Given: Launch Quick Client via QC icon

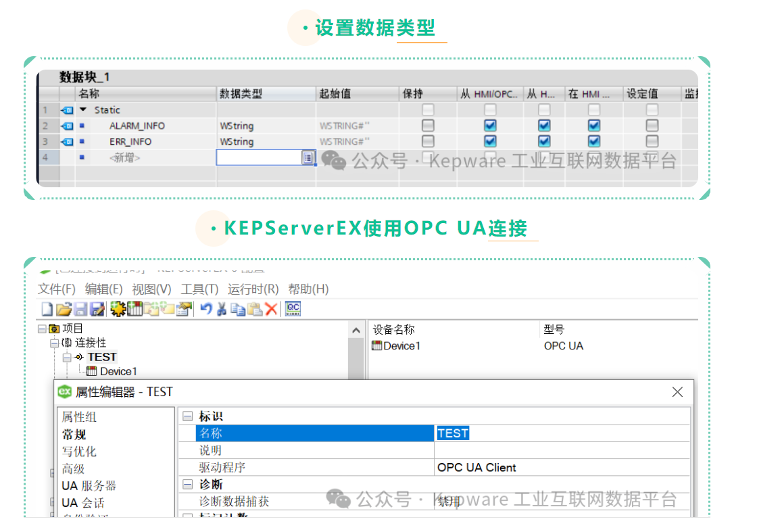Looking at the screenshot, I should 293,308.
